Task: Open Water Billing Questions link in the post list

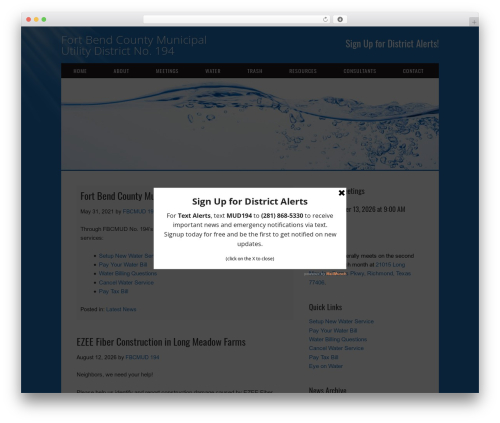Action: (128, 273)
